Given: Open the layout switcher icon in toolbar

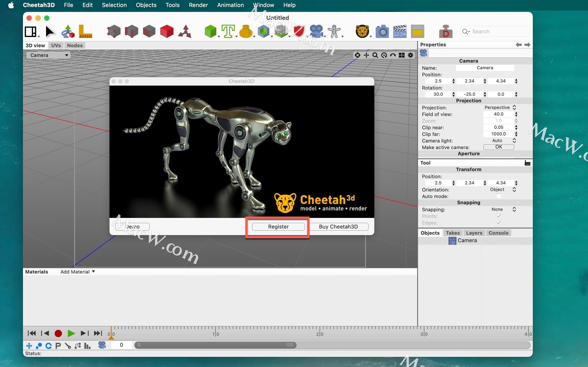Looking at the screenshot, I should pos(30,32).
